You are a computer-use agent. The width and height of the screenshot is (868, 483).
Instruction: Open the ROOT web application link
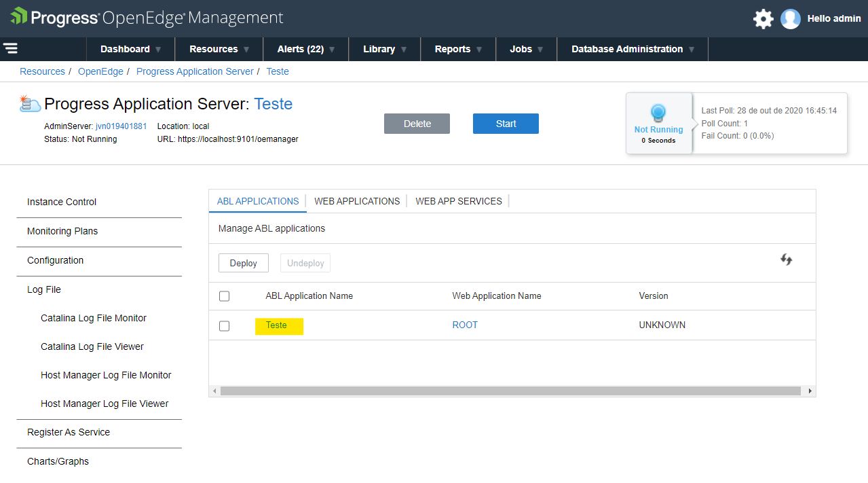tap(465, 325)
